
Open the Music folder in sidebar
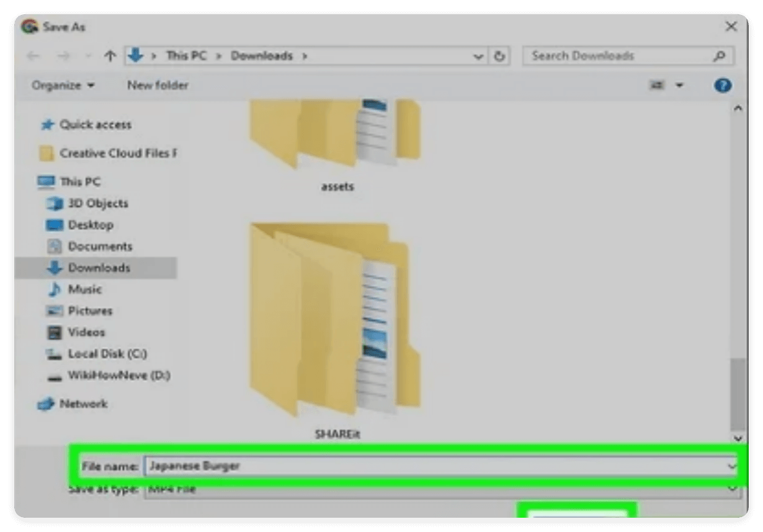tap(85, 290)
